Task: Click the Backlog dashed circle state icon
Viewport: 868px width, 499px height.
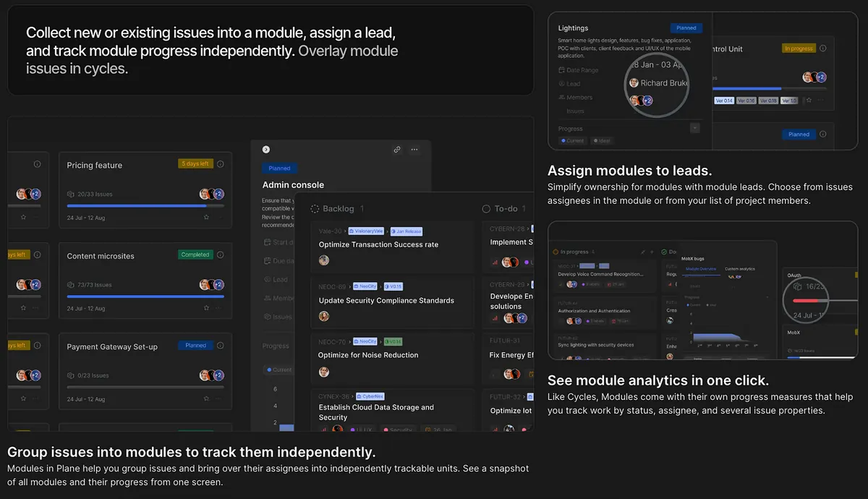Action: (315, 209)
